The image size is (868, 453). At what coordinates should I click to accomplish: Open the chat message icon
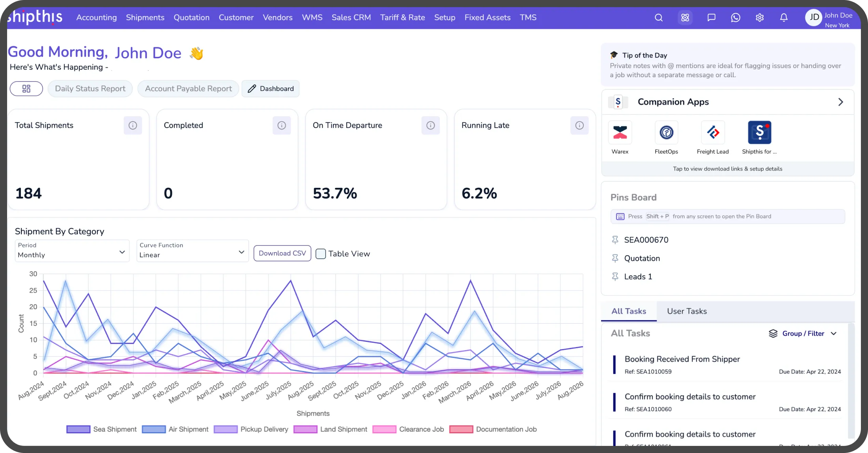(711, 18)
